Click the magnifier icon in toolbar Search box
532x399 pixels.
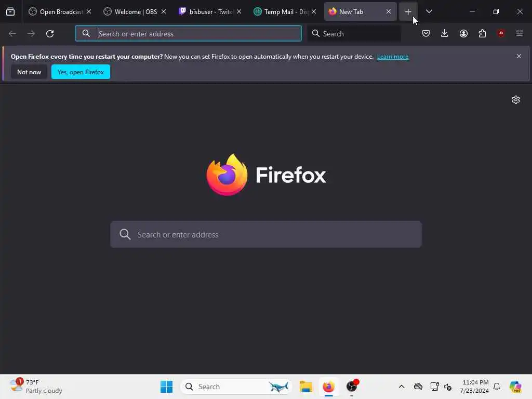pos(315,33)
